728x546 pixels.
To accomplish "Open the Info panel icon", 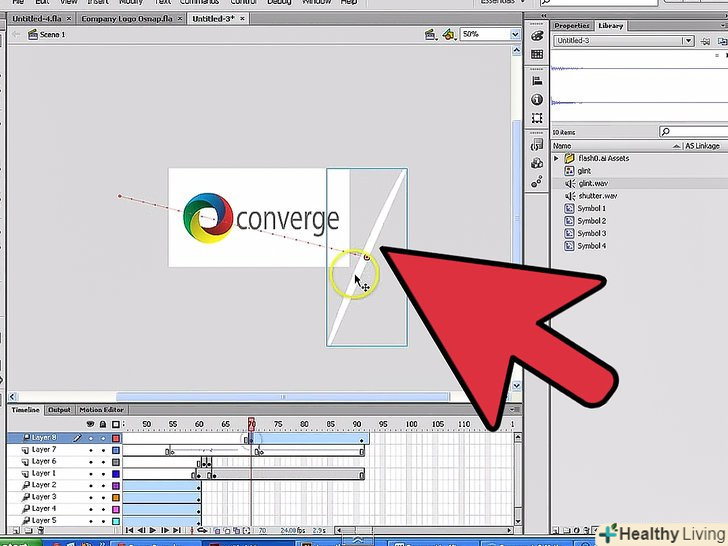I will coord(537,99).
